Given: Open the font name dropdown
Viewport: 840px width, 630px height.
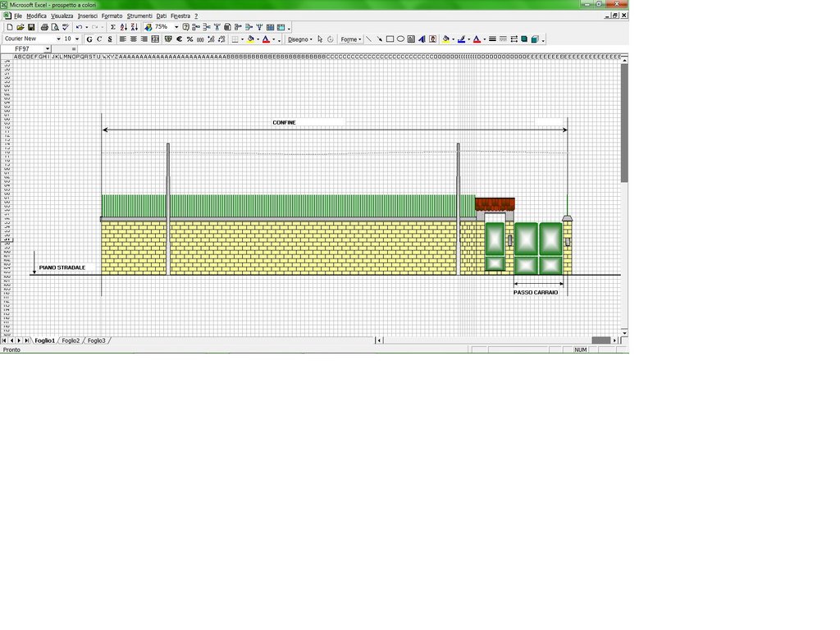Looking at the screenshot, I should [x=58, y=39].
